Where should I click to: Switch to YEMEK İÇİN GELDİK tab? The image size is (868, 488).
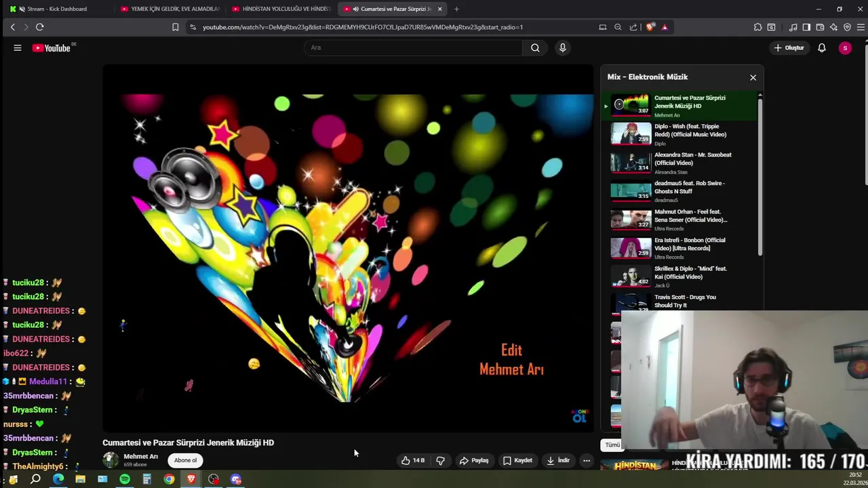(170, 9)
